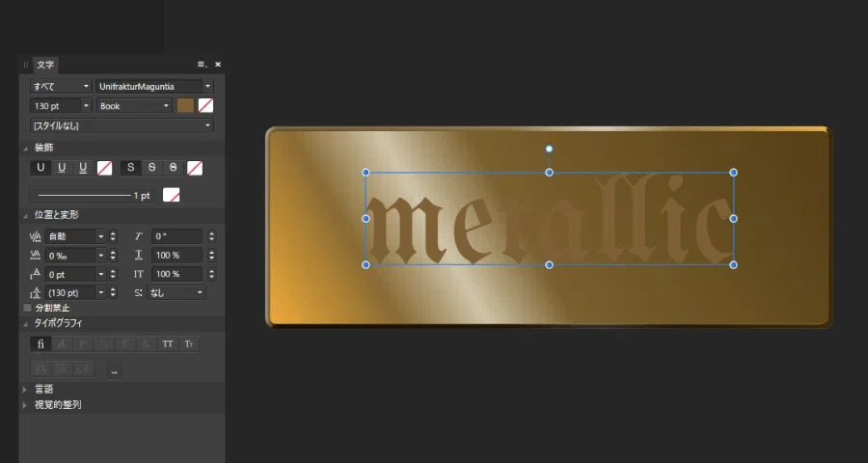Collapse the 位置と変形 section
868x463 pixels.
tap(26, 215)
